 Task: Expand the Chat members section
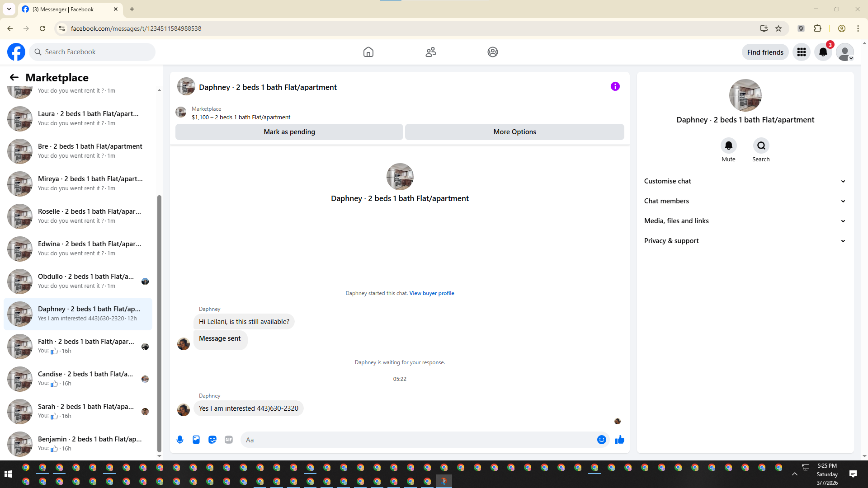point(745,201)
